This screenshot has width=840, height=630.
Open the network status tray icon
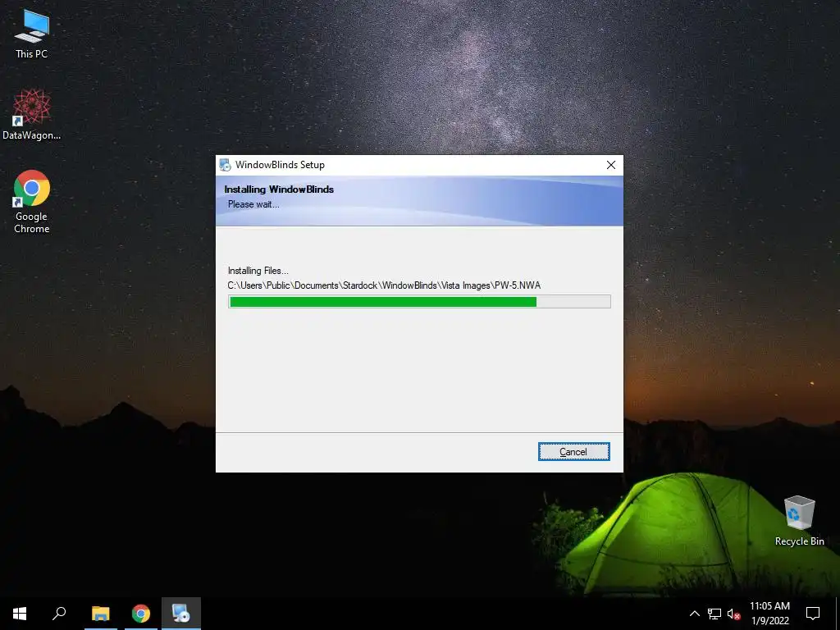click(x=714, y=614)
